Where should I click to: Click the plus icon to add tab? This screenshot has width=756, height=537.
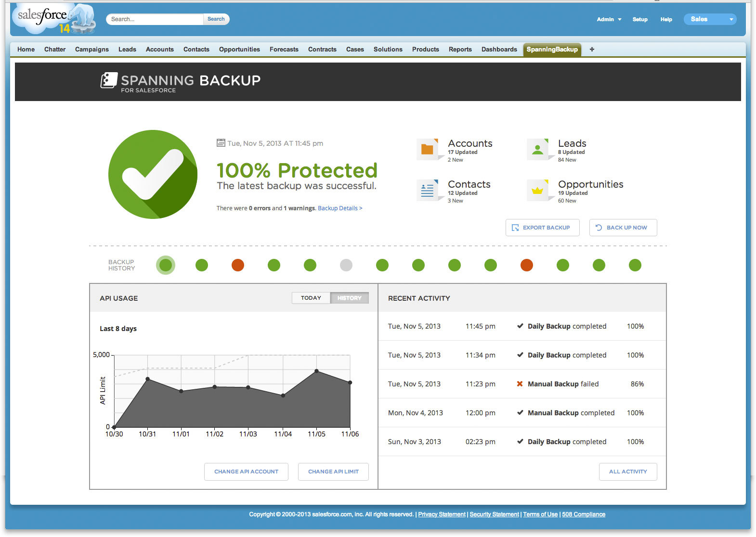pyautogui.click(x=592, y=49)
